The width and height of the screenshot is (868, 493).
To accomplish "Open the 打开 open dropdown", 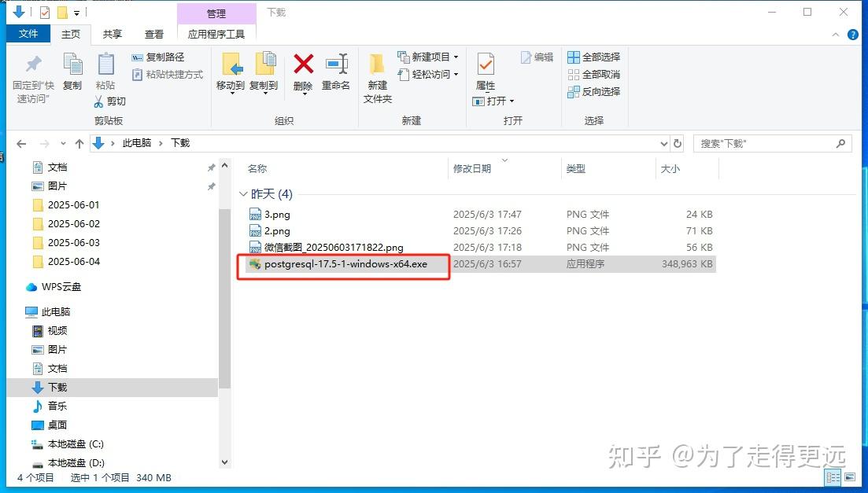I will (493, 101).
